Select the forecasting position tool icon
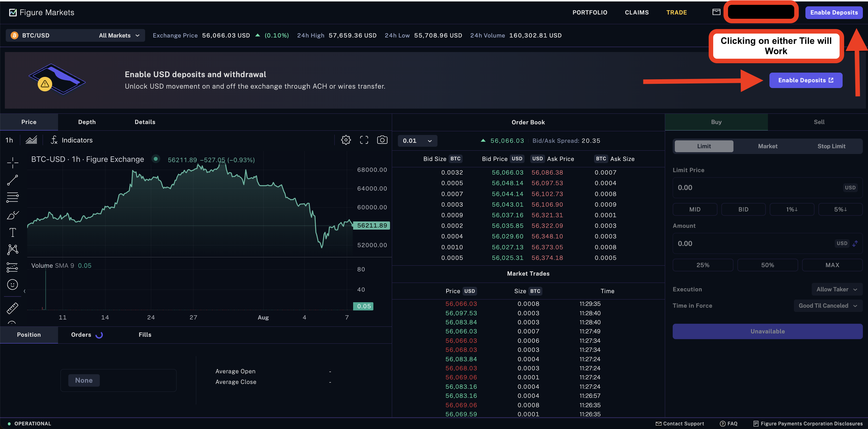Viewport: 868px width, 429px height. tap(12, 267)
